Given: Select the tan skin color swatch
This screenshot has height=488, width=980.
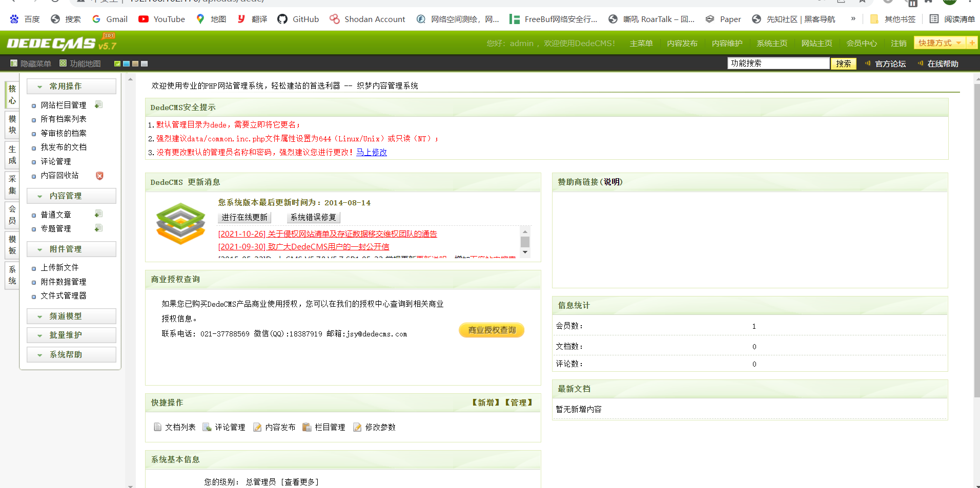Looking at the screenshot, I should click(x=135, y=64).
